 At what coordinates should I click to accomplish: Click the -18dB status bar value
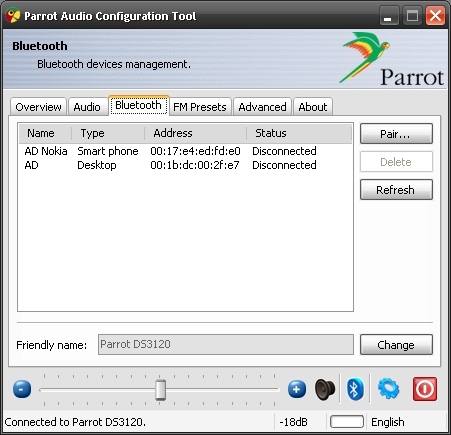(x=293, y=422)
